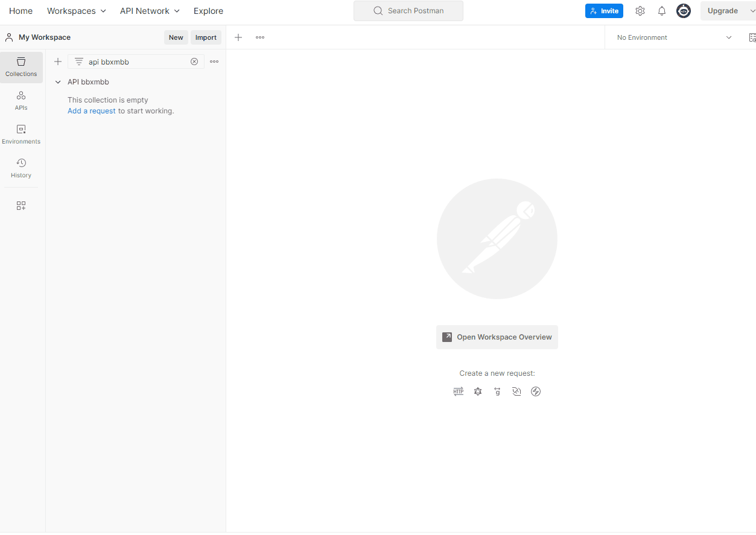The width and height of the screenshot is (756, 535).
Task: Create a new HTTP request
Action: pos(459,391)
